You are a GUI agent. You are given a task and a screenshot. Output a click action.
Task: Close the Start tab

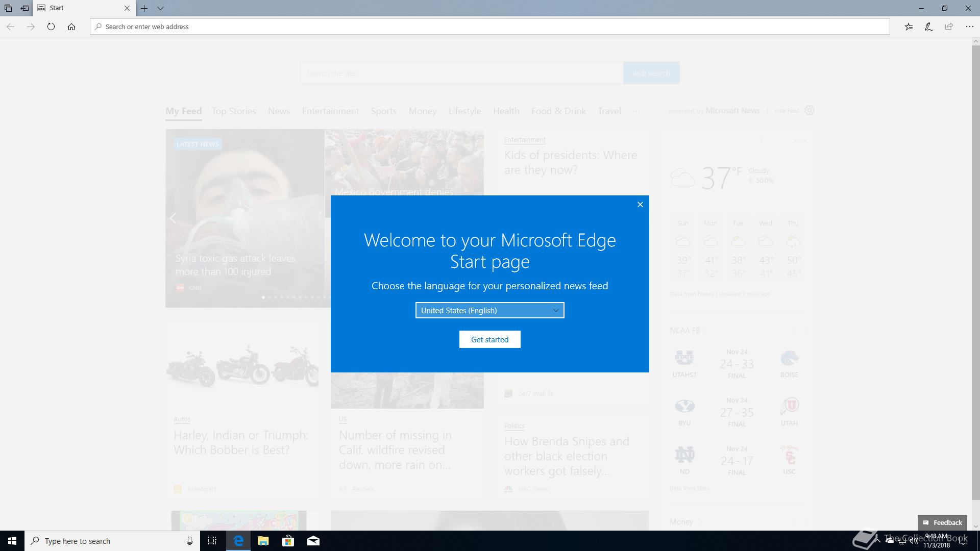click(x=127, y=8)
